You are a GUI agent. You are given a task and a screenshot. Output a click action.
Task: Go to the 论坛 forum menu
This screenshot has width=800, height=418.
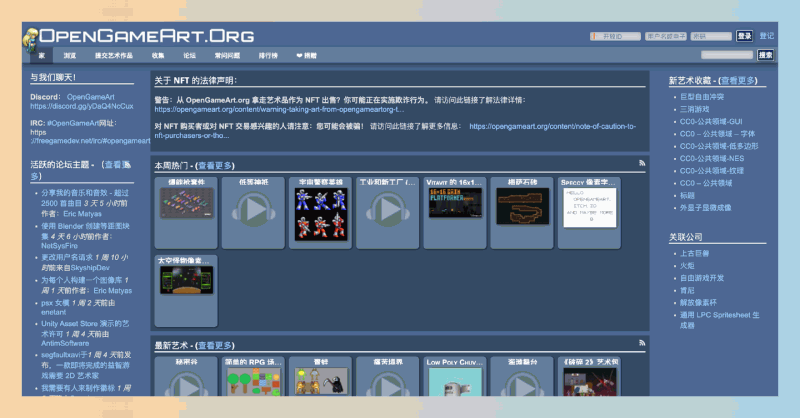190,56
